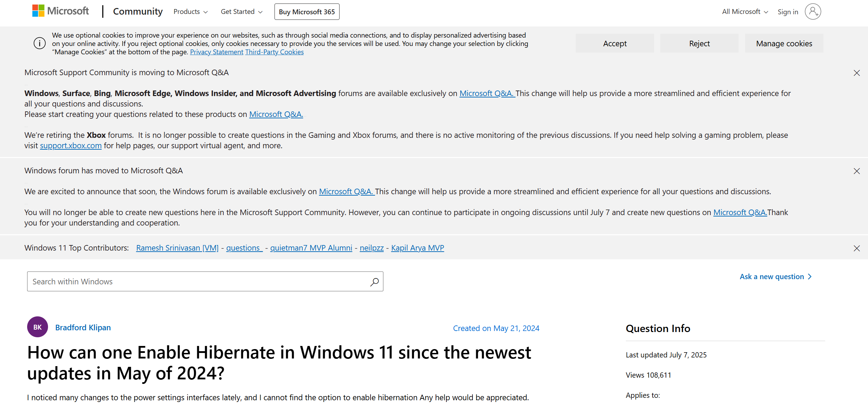Screen dimensions: 868x410
Task: Visit the support.xbox.com link
Action: tap(71, 145)
